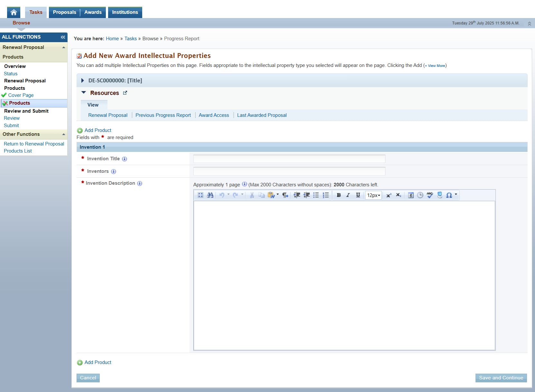The image size is (535, 392).
Task: Insert a numbered list in editor
Action: 326,195
